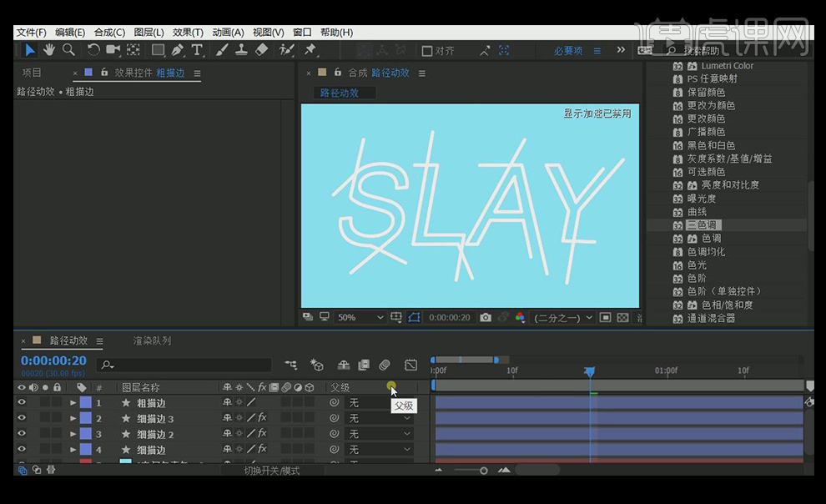The image size is (826, 504).
Task: Choose the Eraser tool
Action: coord(261,50)
